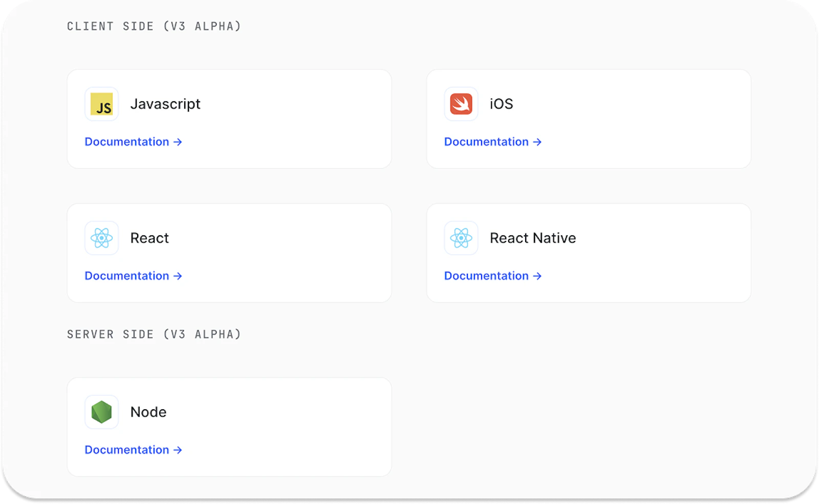
Task: Click the React Native atom logo icon
Action: 461,238
